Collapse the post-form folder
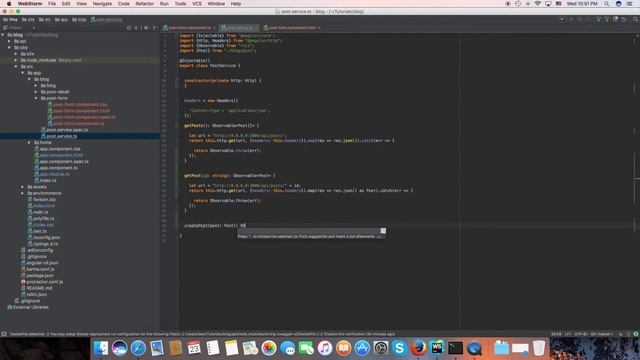The height and width of the screenshot is (360, 640). [x=36, y=98]
